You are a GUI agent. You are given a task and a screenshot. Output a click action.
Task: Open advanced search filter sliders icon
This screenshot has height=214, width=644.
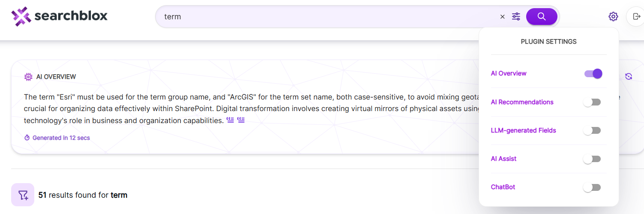pyautogui.click(x=516, y=17)
